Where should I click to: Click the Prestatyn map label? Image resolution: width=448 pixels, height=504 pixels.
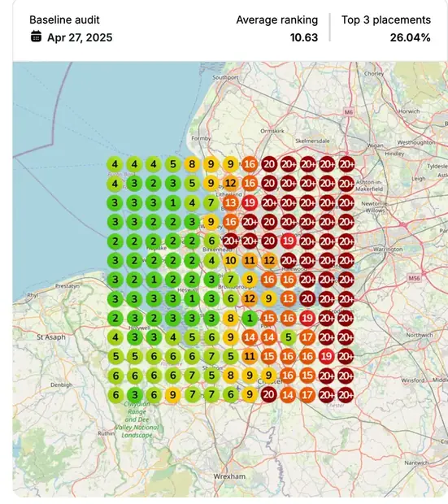[x=67, y=286]
